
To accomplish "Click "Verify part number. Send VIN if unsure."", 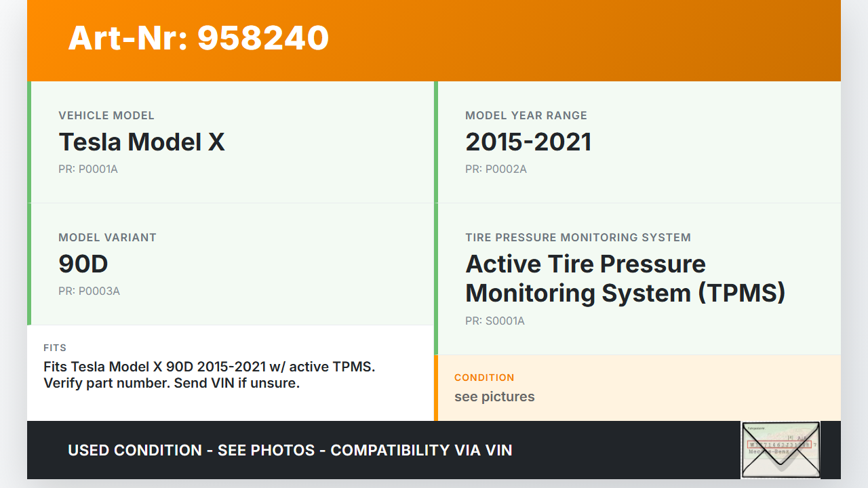I will [172, 383].
